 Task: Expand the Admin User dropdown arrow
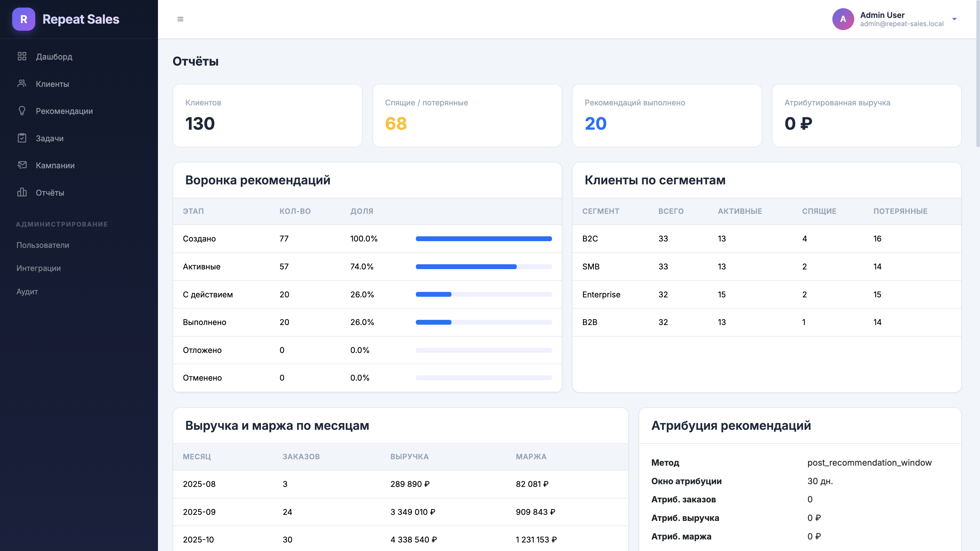(954, 19)
